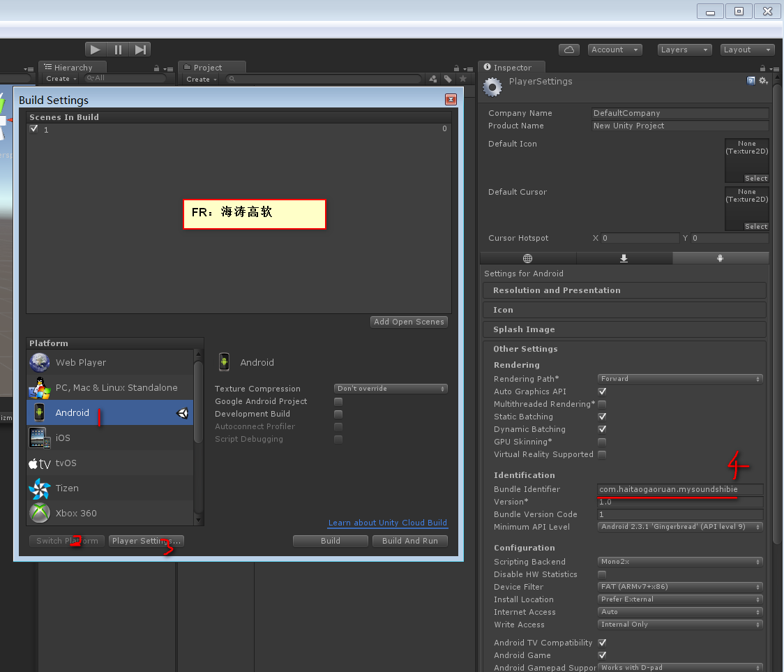The width and height of the screenshot is (784, 672).
Task: Switch to the Hierarchy tab
Action: (73, 68)
